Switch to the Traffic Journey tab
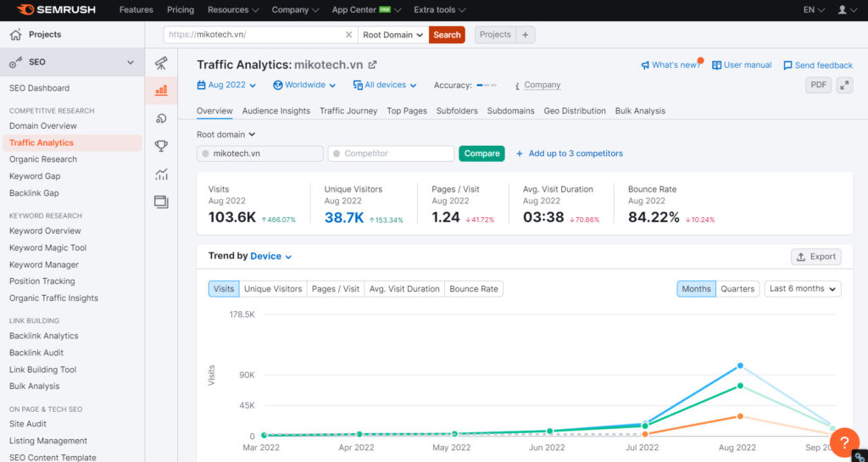 [348, 111]
